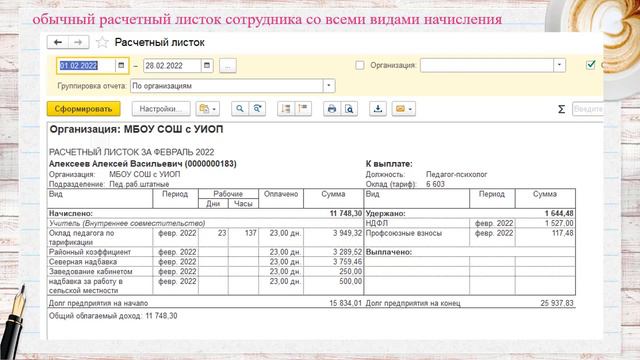Viewport: 640px width, 360px height.
Task: Select надбавка за работу в сельской местности row
Action: (86, 286)
